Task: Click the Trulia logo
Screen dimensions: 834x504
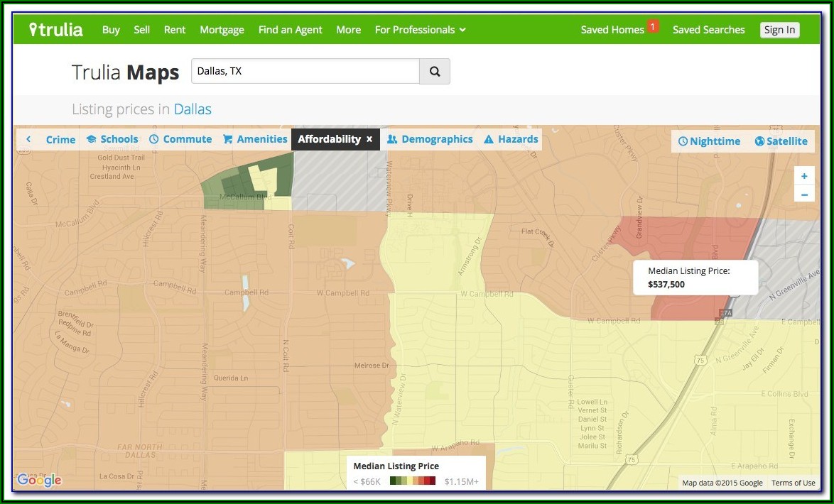Action: click(x=55, y=30)
